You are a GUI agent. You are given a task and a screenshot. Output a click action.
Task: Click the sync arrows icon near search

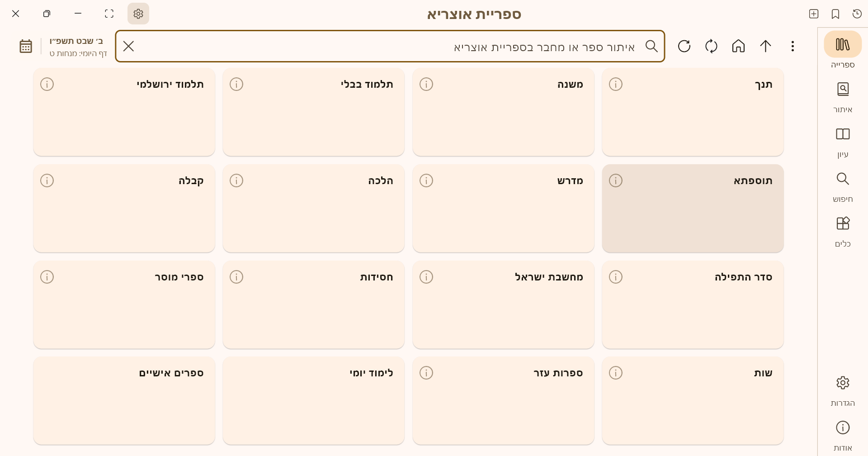click(x=711, y=46)
